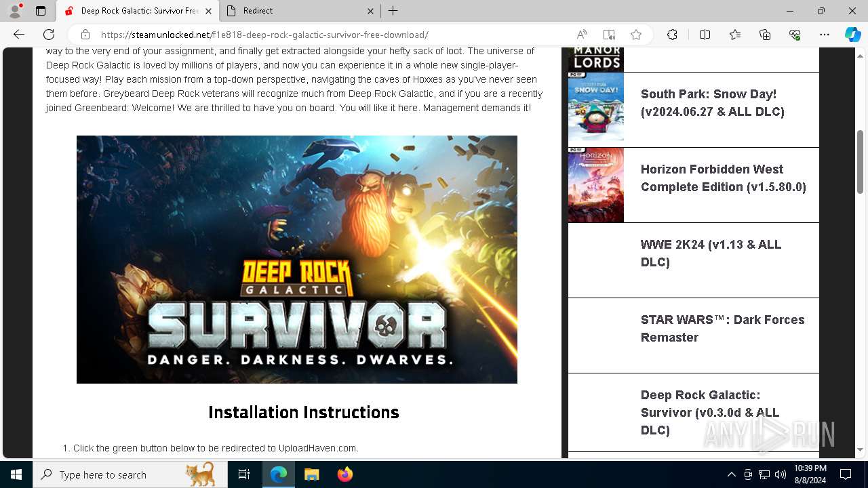Click the steamunlocked URL address bar
868x488 pixels.
point(264,35)
